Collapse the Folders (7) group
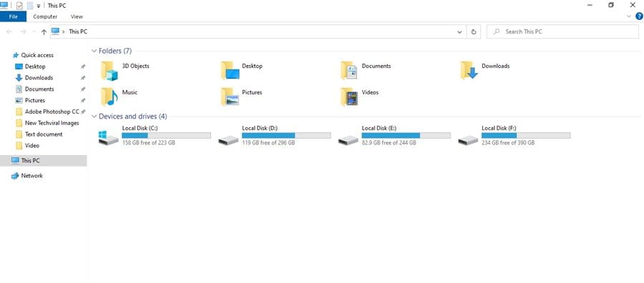The width and height of the screenshot is (644, 283). point(94,51)
